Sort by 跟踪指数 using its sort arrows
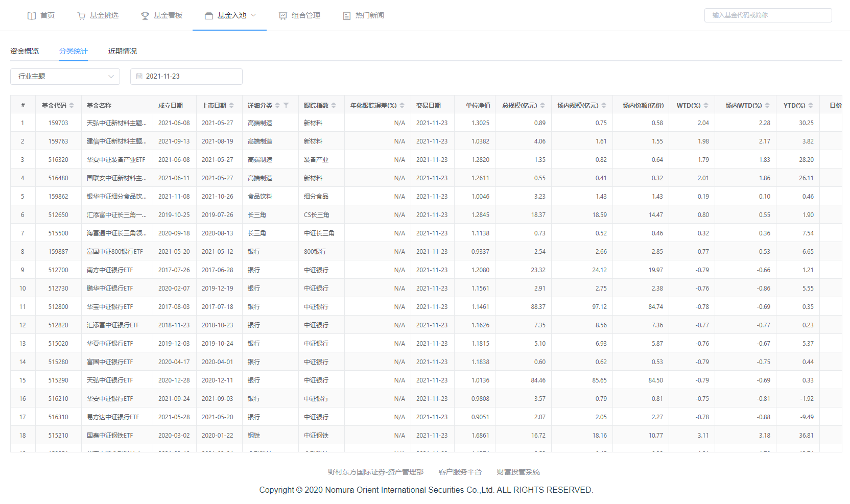850x504 pixels. [x=334, y=105]
